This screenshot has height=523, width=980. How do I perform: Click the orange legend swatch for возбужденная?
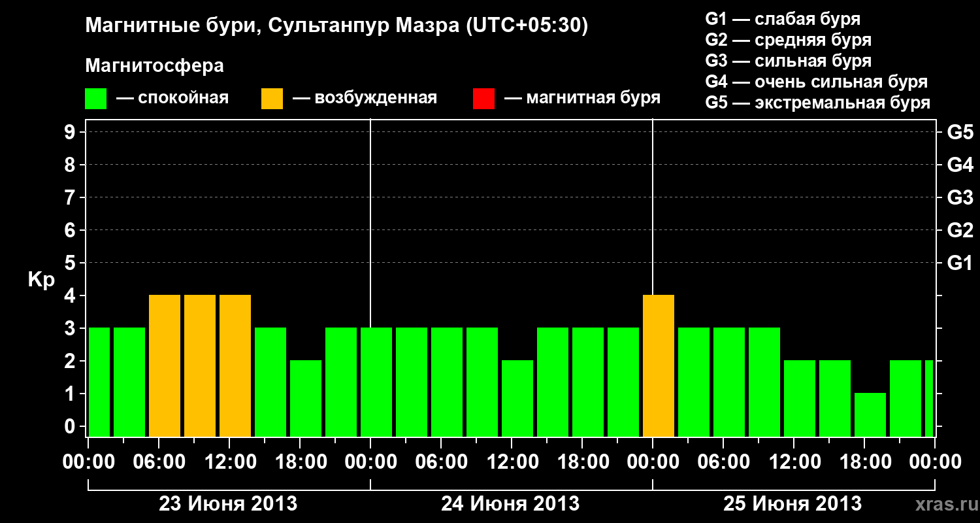[272, 99]
